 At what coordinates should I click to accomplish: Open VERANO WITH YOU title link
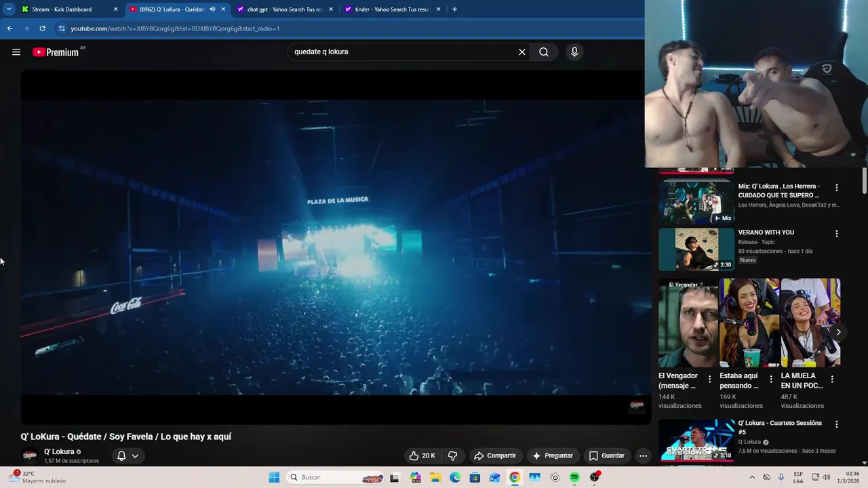pyautogui.click(x=766, y=232)
